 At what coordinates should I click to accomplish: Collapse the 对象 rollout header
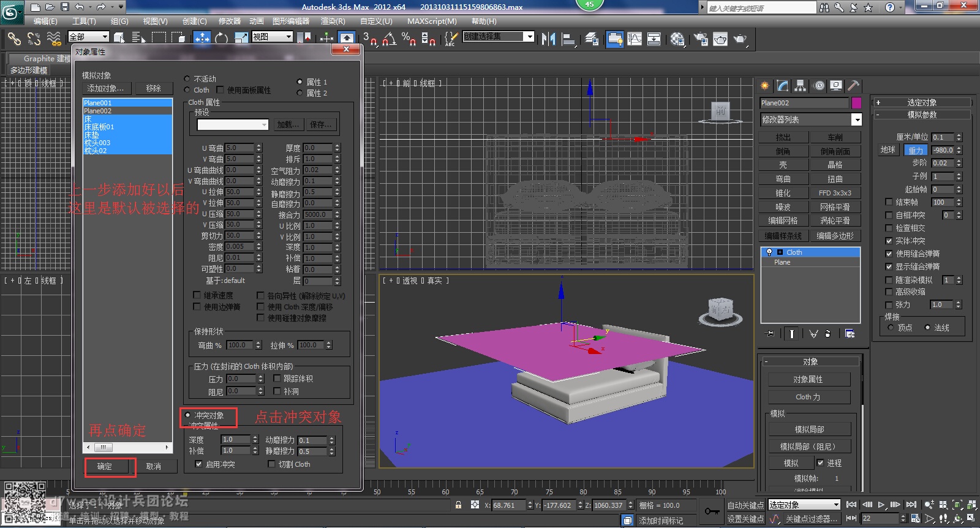[810, 361]
